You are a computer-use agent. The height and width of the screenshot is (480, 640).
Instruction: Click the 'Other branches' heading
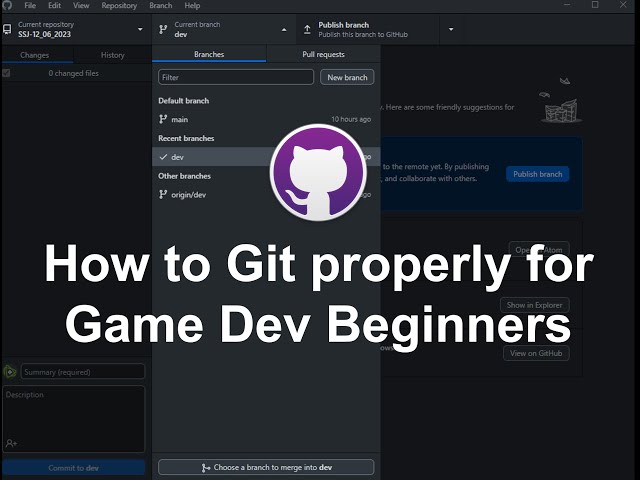click(184, 176)
